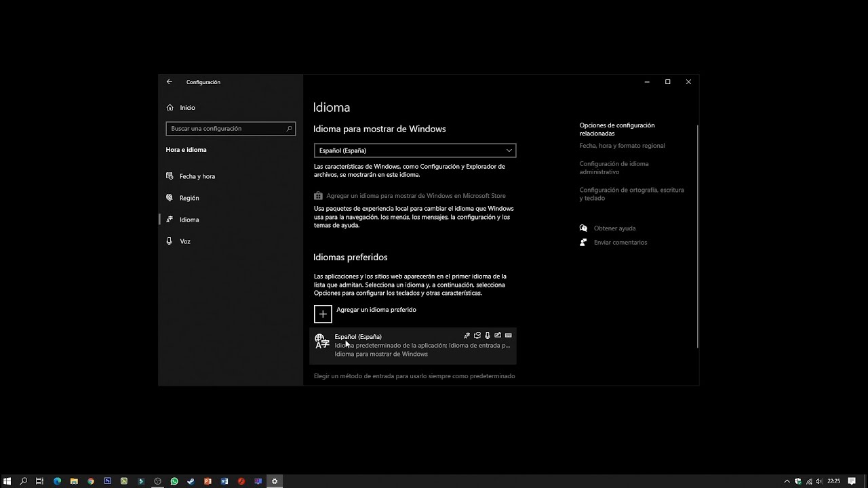The height and width of the screenshot is (488, 868).
Task: Select the Español (España) language entry
Action: pos(413,346)
